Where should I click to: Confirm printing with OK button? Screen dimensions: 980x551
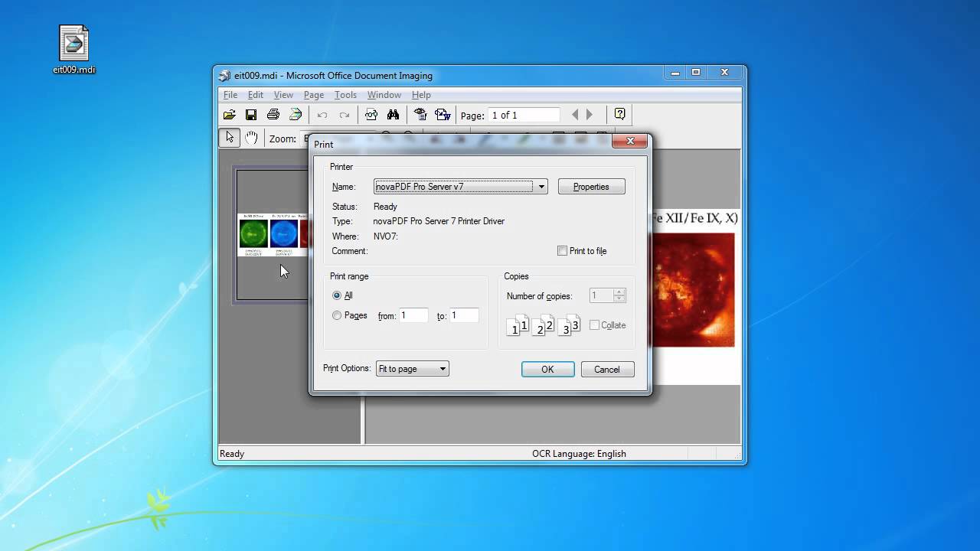point(547,370)
